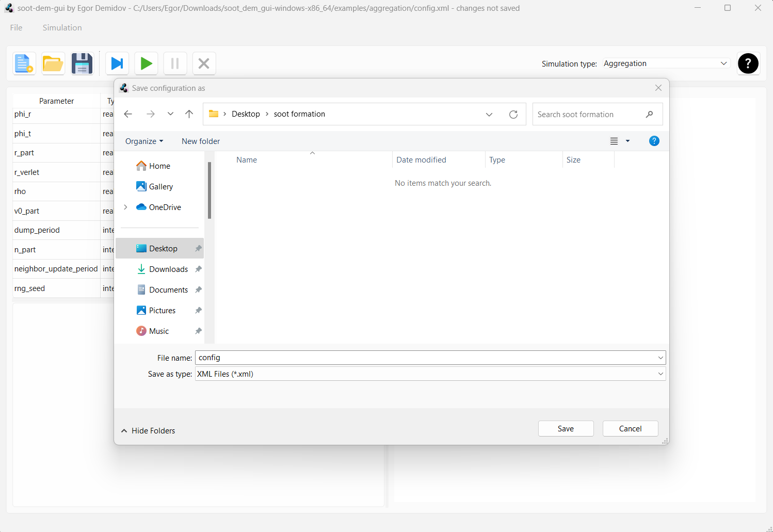Image resolution: width=773 pixels, height=532 pixels.
Task: Click the magnifier search icon
Action: (x=650, y=115)
